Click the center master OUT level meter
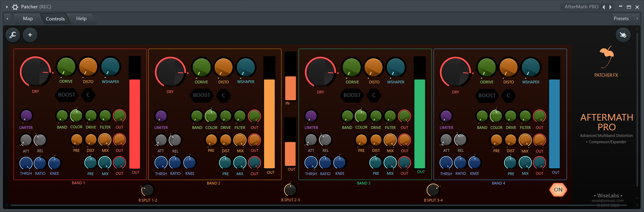 291,142
